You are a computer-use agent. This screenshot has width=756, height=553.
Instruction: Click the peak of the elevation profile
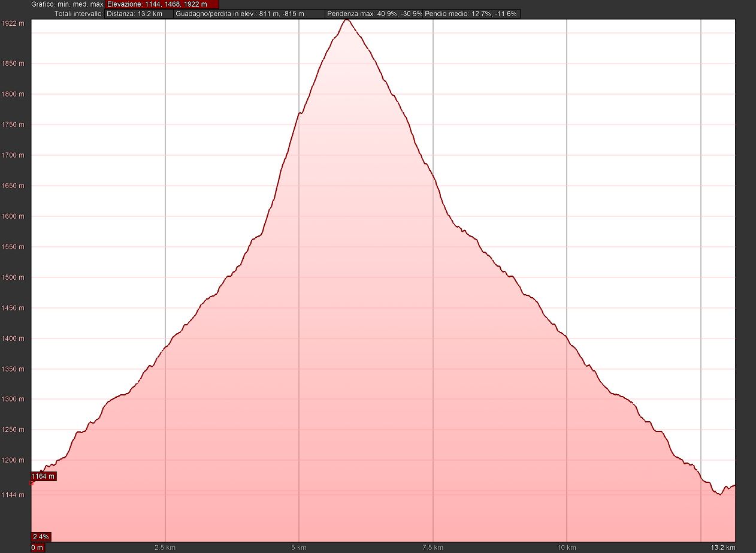pyautogui.click(x=346, y=20)
